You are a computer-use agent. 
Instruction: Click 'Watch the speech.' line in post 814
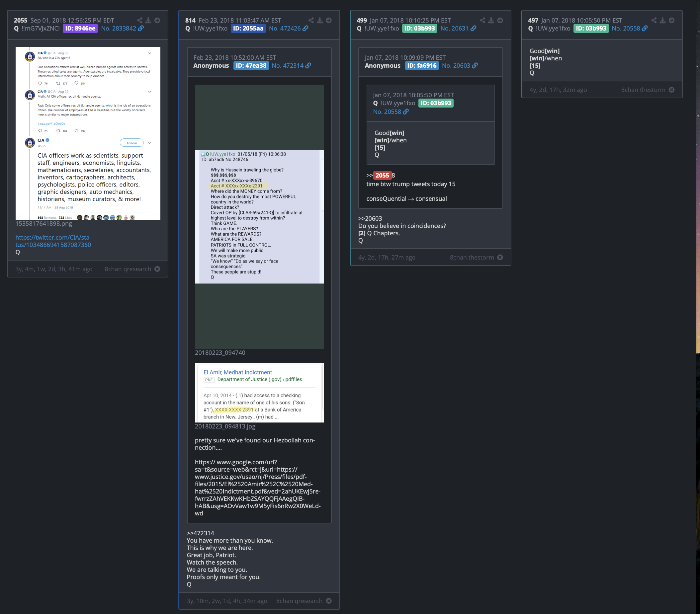pyautogui.click(x=212, y=562)
